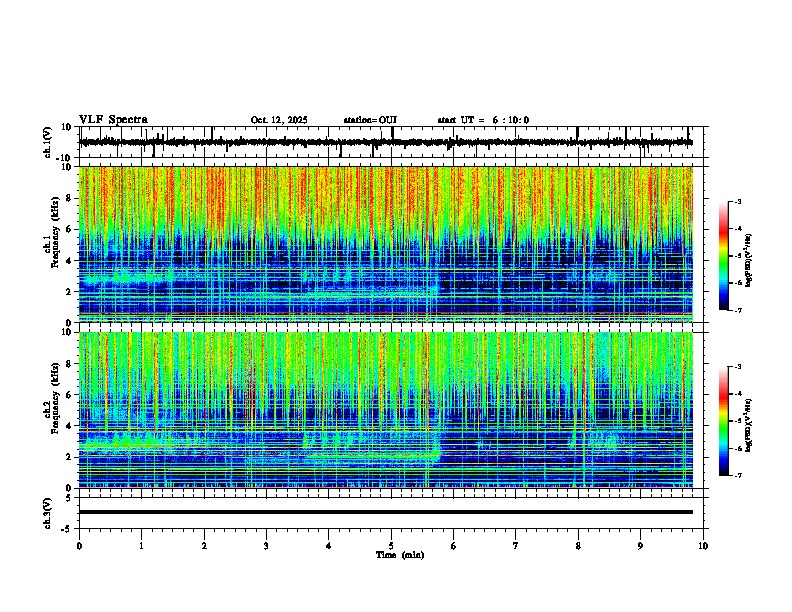
Task: Click the date 'Oct. 12, 2025'
Action: pos(279,120)
